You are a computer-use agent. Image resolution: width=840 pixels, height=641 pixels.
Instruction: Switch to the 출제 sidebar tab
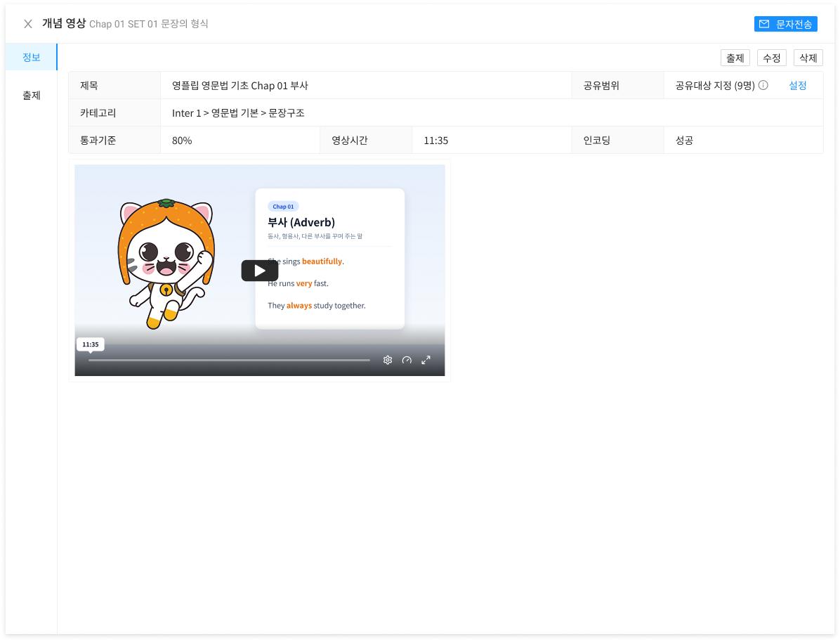pyautogui.click(x=31, y=96)
